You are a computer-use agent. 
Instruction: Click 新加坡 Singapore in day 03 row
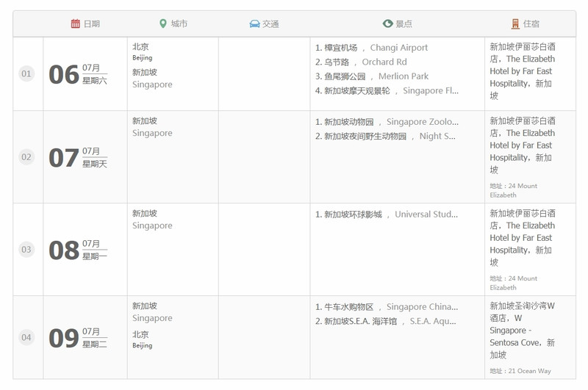[152, 220]
